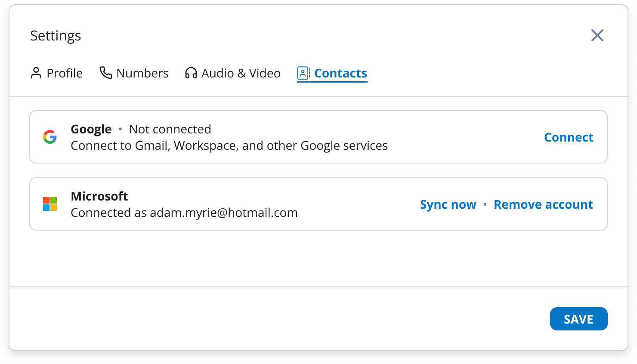Image resolution: width=637 pixels, height=364 pixels.
Task: Click the Google services description text
Action: (229, 145)
